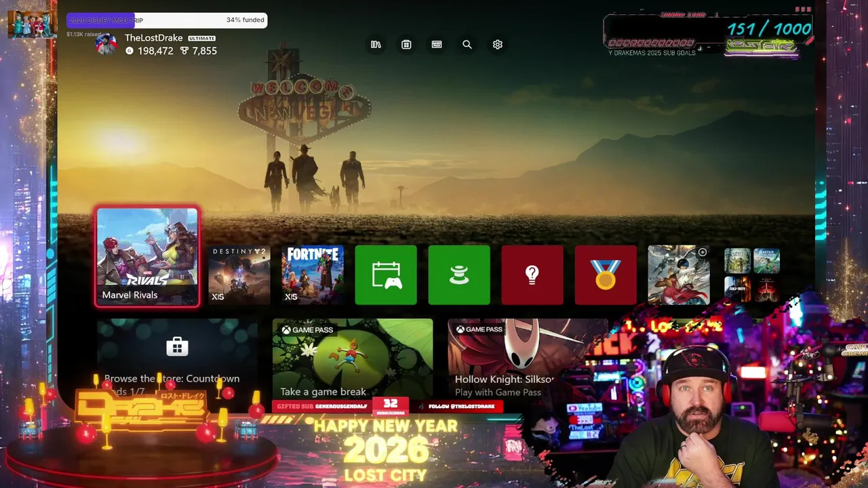Open the achievements trophy count 7,855
Screen dimensions: 868x488
pyautogui.click(x=199, y=51)
